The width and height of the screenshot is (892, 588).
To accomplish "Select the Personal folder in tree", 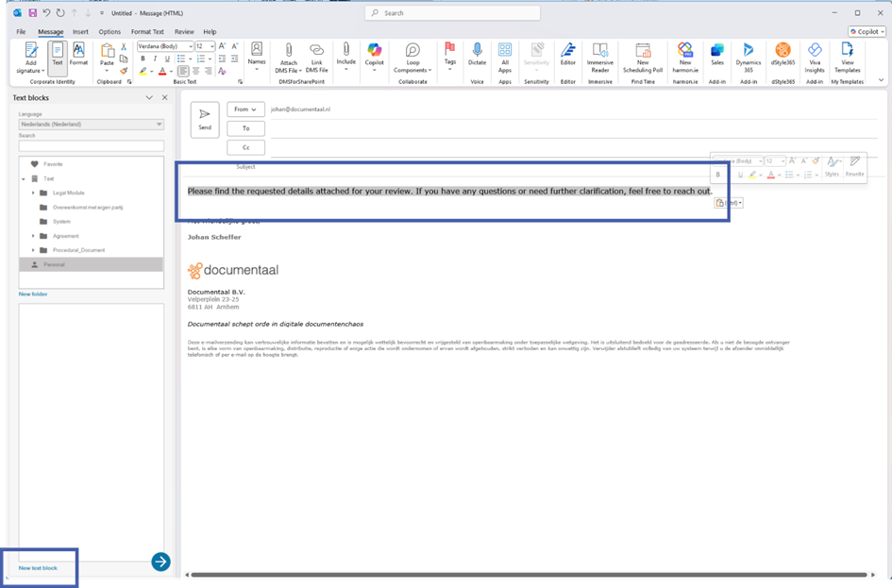I will (x=91, y=264).
